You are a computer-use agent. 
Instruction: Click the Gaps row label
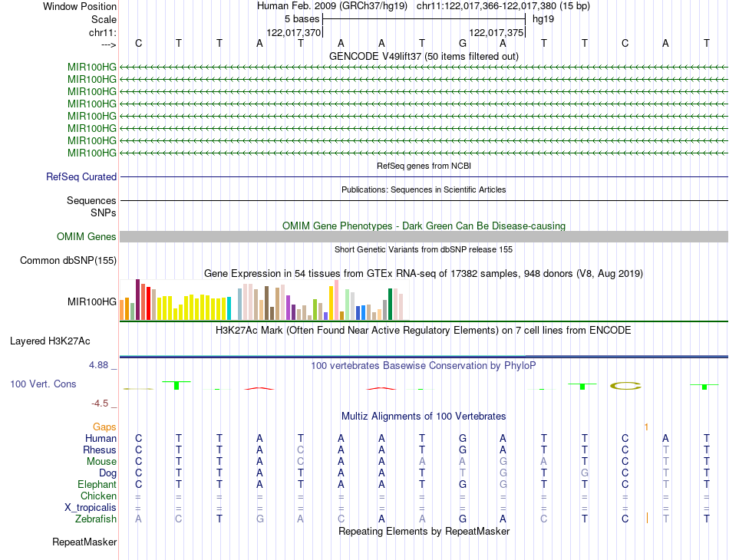click(104, 427)
